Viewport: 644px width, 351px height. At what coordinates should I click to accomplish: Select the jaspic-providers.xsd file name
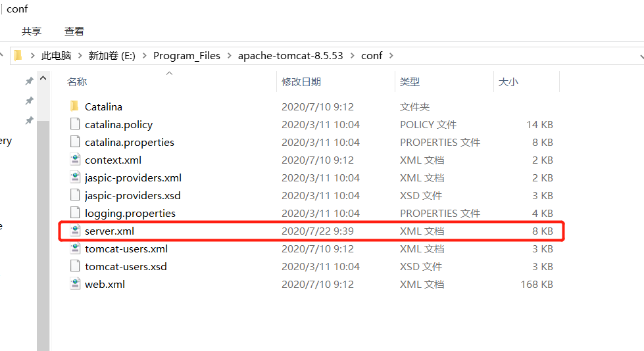[133, 195]
